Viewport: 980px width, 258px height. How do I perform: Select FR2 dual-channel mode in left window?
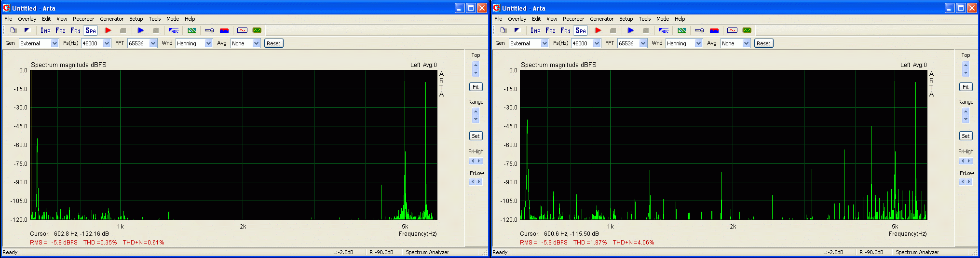[x=60, y=30]
